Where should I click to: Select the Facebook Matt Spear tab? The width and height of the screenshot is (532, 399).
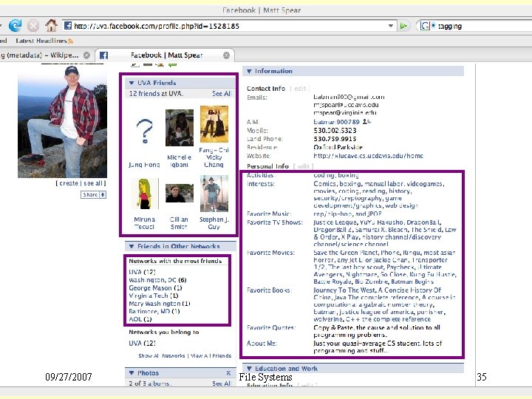point(166,55)
